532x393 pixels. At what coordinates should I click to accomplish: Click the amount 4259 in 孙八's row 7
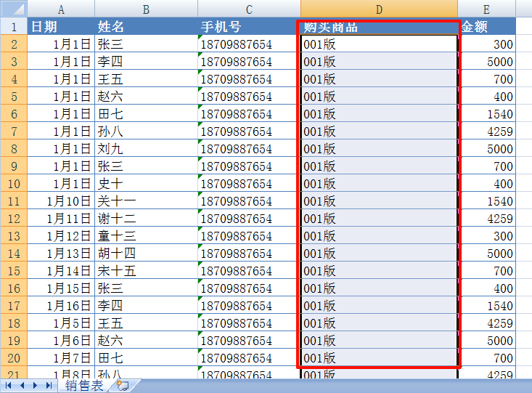[x=486, y=131]
